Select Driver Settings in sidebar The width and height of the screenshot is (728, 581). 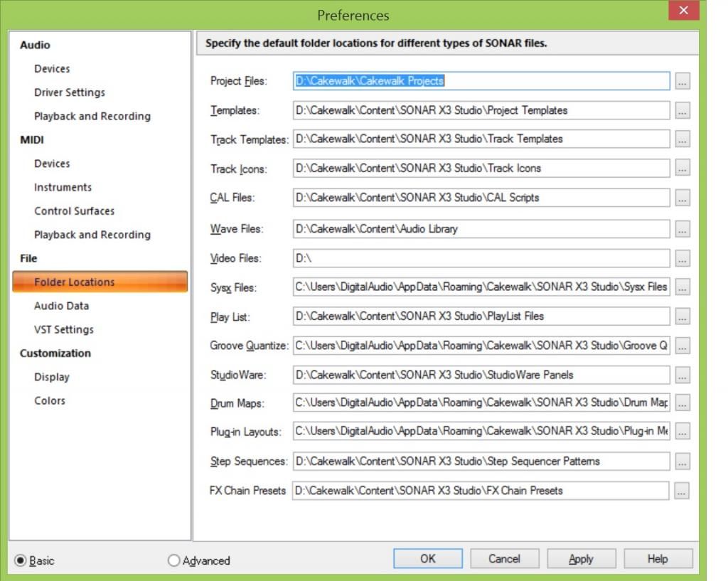[x=69, y=92]
